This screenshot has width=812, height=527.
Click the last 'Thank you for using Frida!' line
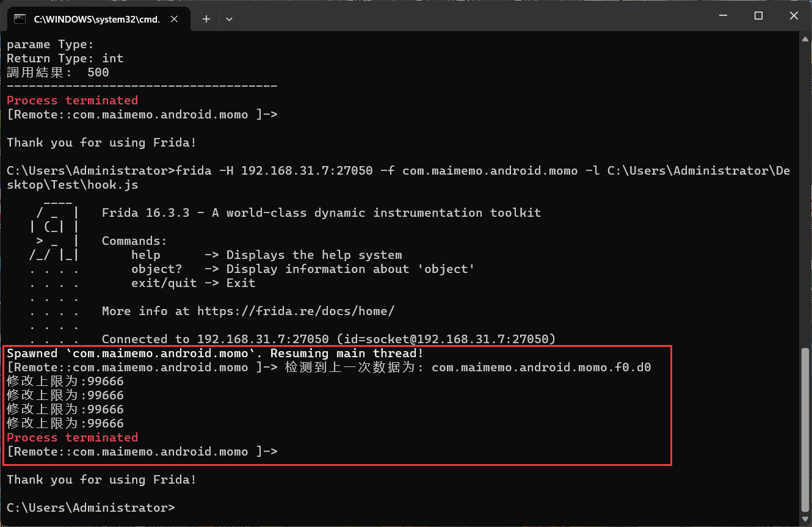coord(102,479)
